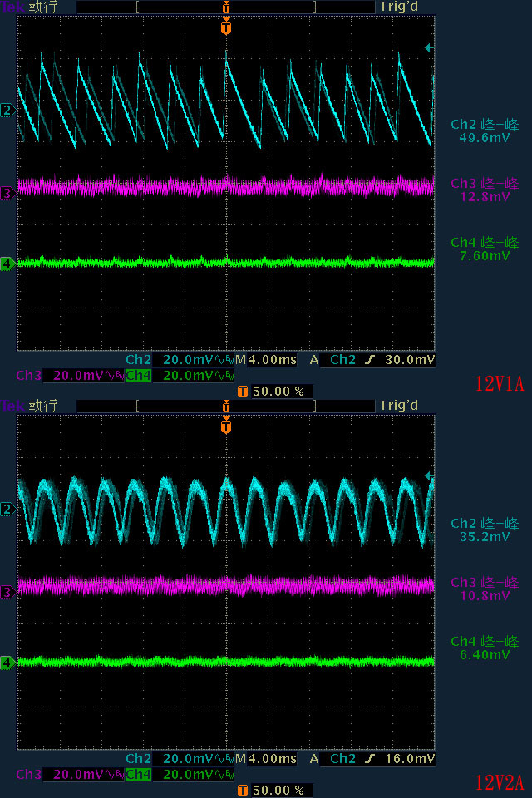The height and width of the screenshot is (798, 532).
Task: Click the rising edge trigger symbol beside 30.0mV
Action: coord(370,360)
